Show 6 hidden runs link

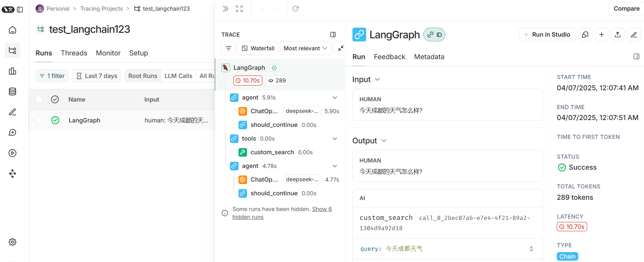[x=282, y=213]
